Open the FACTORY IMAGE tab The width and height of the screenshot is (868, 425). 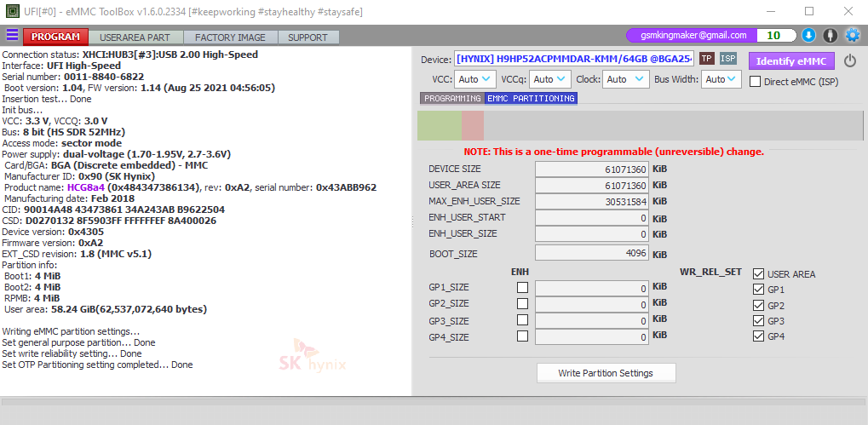(x=230, y=37)
